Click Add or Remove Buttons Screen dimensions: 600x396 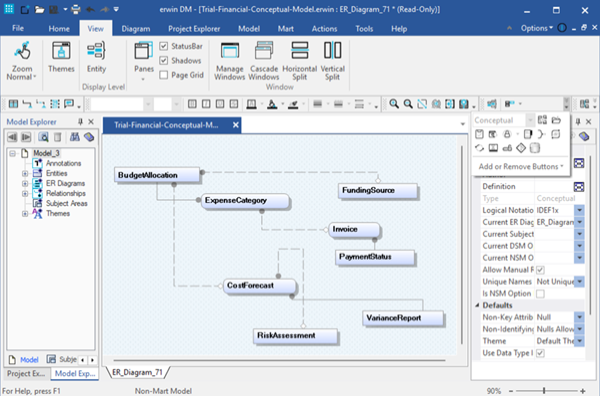point(520,166)
